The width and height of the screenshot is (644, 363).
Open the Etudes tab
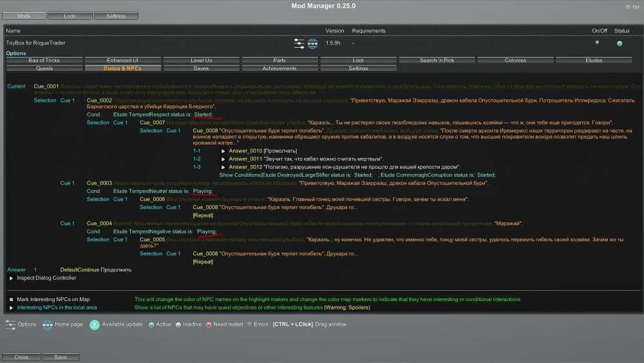click(594, 60)
